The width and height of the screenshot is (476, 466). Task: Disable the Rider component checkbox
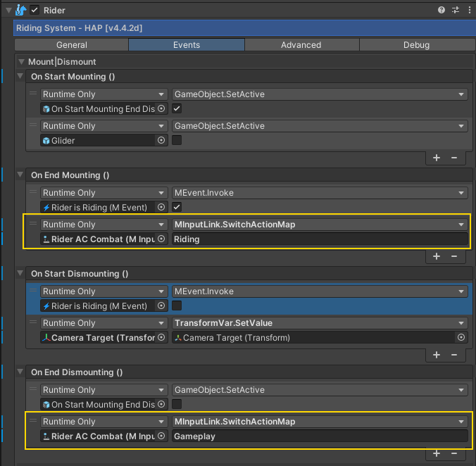tap(35, 10)
